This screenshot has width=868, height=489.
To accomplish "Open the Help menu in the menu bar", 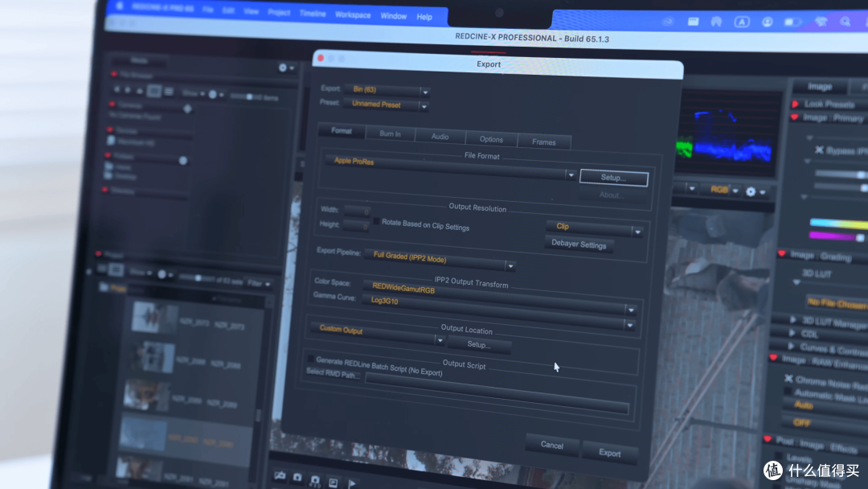I will click(424, 17).
